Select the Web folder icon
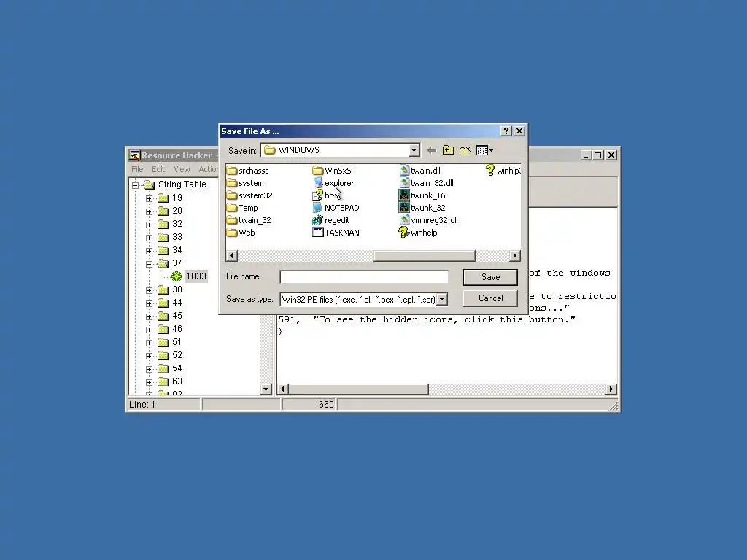This screenshot has width=747, height=560. (232, 233)
